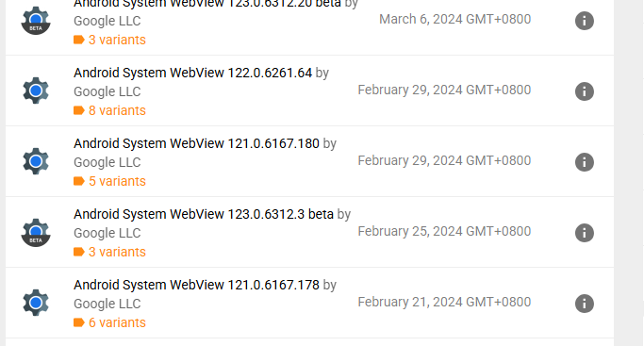Image resolution: width=644 pixels, height=346 pixels.
Task: Click the Google LLC developer name under 122.0.6261.64
Action: pos(107,91)
